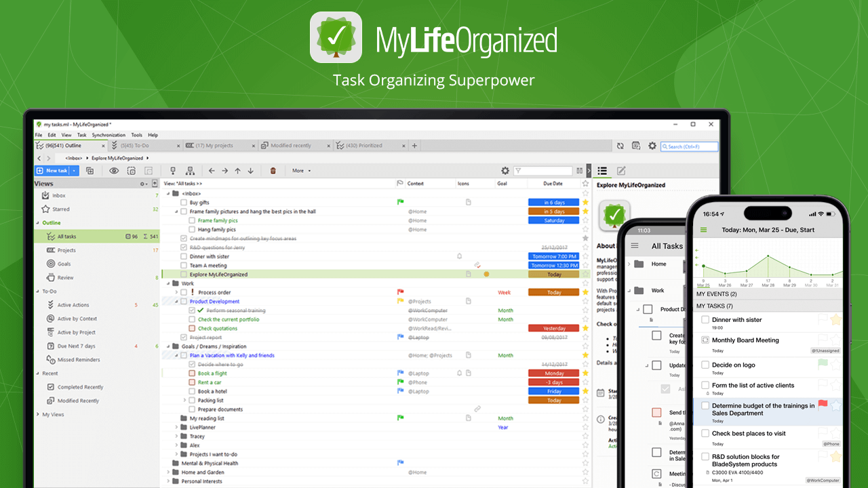Toggle the eye visibility icon in toolbar

point(114,171)
